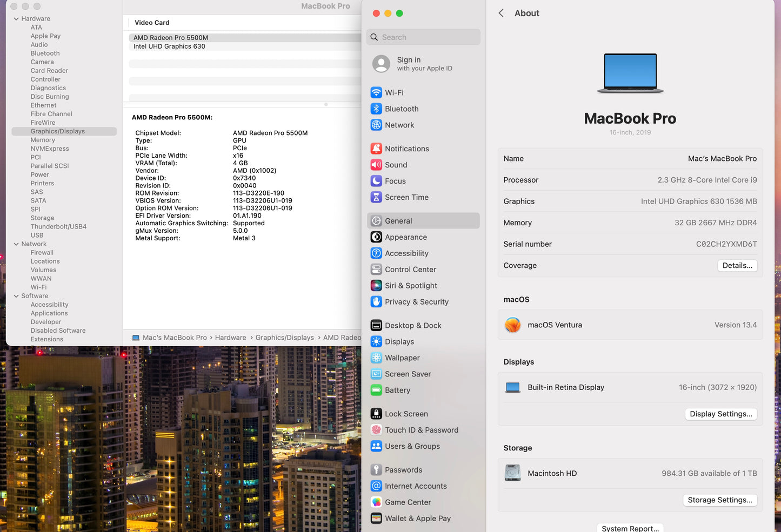Collapse the Software section
This screenshot has height=532, width=781.
(16, 295)
